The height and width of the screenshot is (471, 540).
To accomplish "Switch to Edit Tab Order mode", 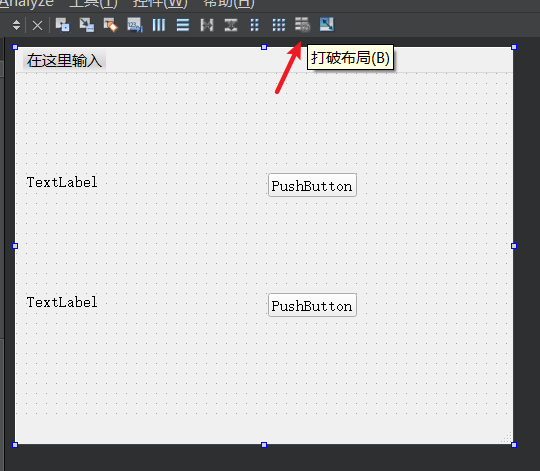I will pyautogui.click(x=135, y=25).
